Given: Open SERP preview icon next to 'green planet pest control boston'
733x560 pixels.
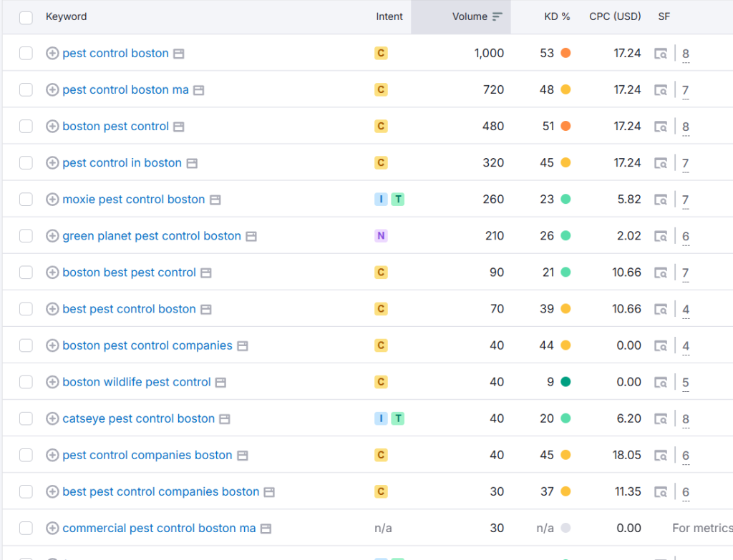Looking at the screenshot, I should 251,236.
